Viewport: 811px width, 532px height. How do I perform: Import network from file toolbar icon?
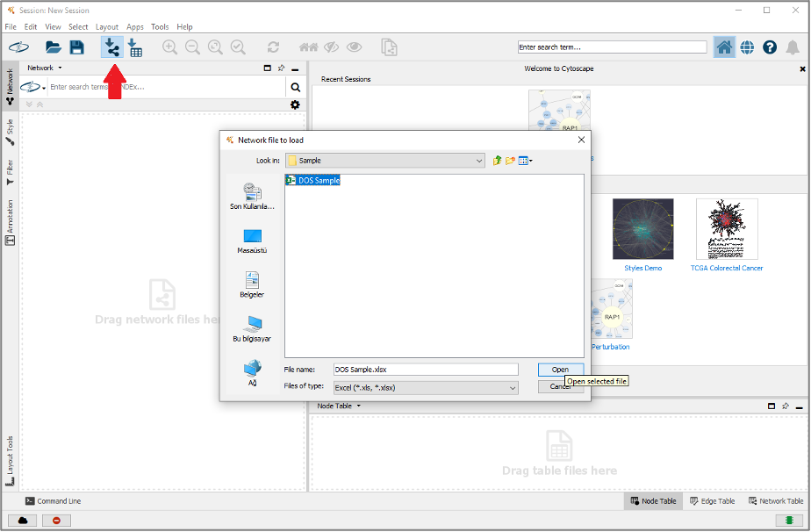(x=111, y=47)
